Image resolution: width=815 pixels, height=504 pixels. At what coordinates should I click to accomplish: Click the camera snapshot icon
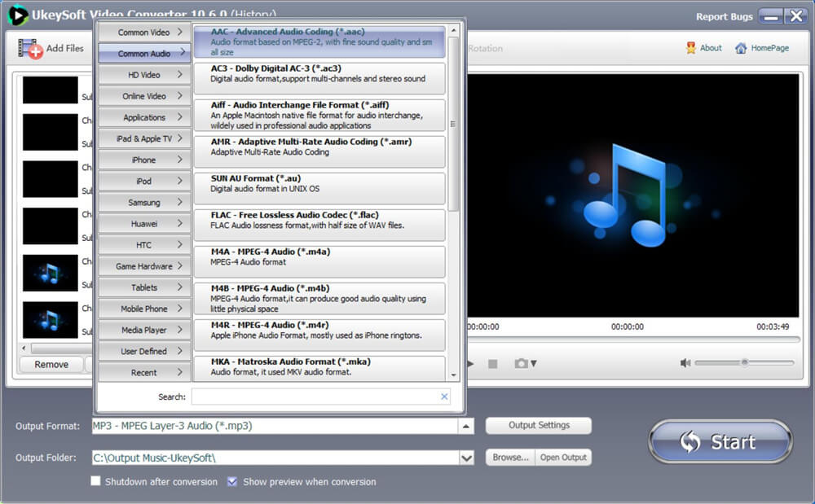tap(521, 363)
